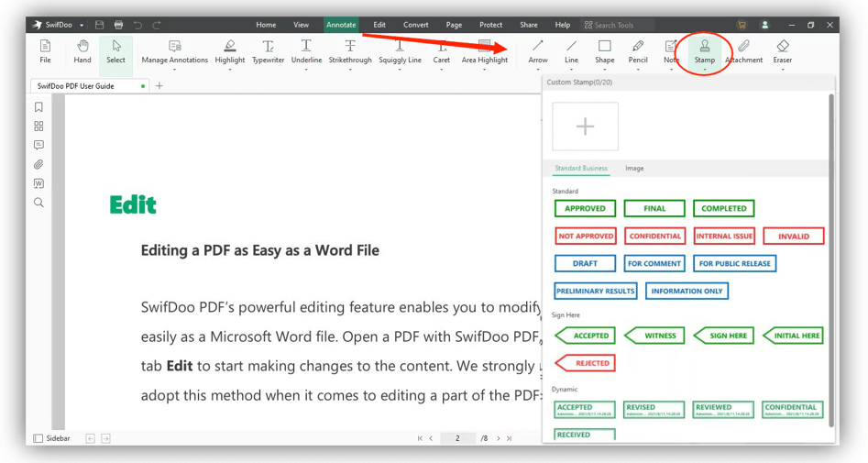Select the Eraser tool
The image size is (868, 463).
pos(782,51)
